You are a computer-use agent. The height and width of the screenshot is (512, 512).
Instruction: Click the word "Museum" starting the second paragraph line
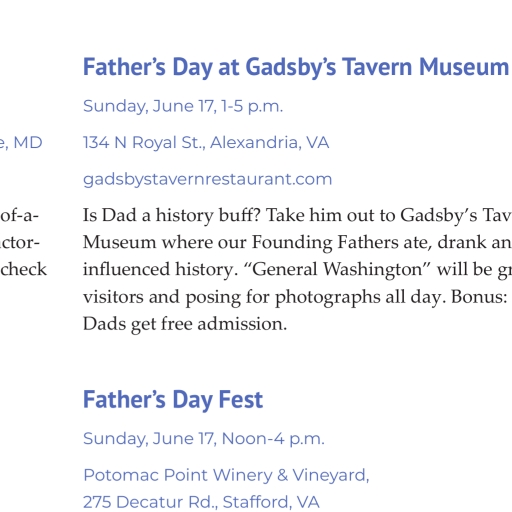click(119, 242)
